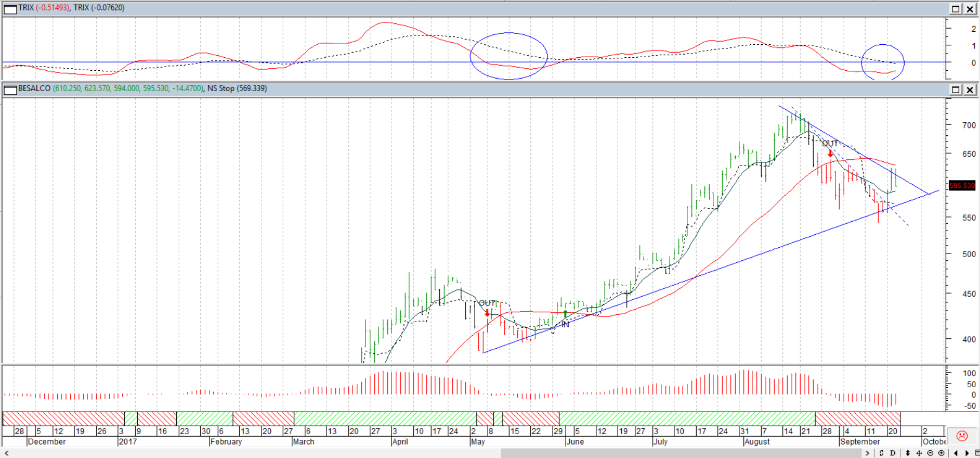Image resolution: width=980 pixels, height=458 pixels.
Task: Open the TRIX pane window menu icon
Action: [x=10, y=9]
